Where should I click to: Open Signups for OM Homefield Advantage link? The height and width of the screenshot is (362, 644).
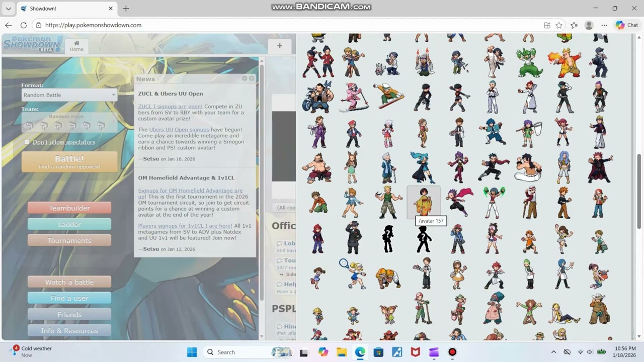point(190,194)
